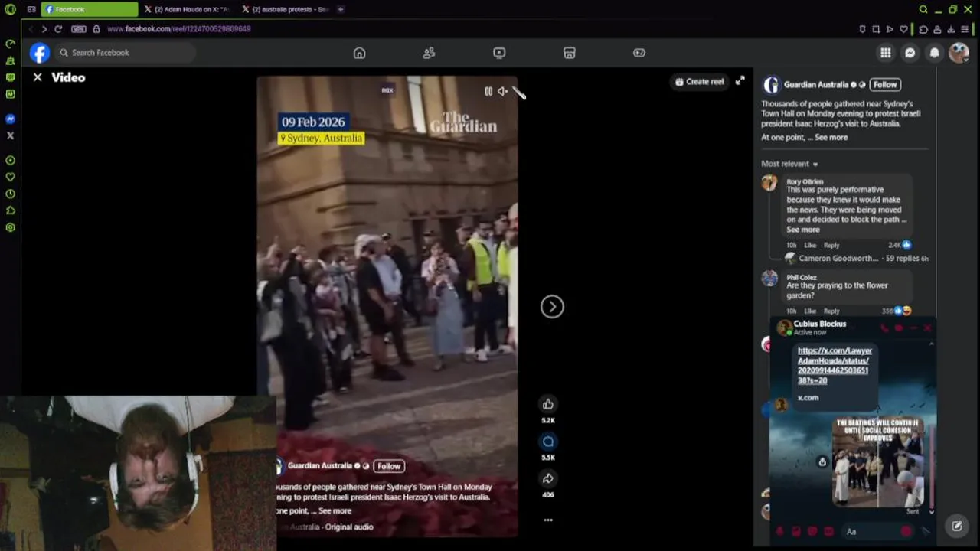
Task: Switch to the Facebook browser tab
Action: click(90, 9)
